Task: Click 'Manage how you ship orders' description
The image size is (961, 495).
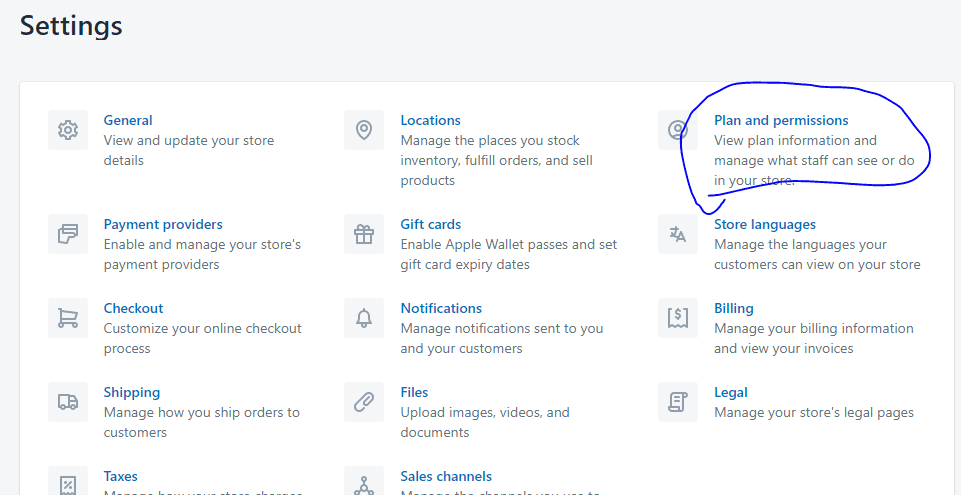Action: (202, 422)
